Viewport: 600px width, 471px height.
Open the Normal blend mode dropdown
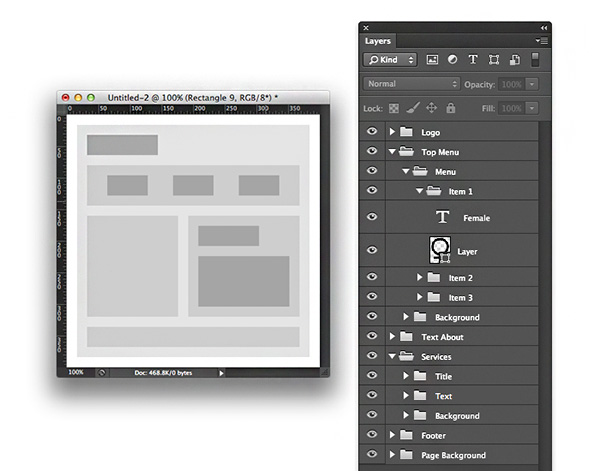[412, 84]
